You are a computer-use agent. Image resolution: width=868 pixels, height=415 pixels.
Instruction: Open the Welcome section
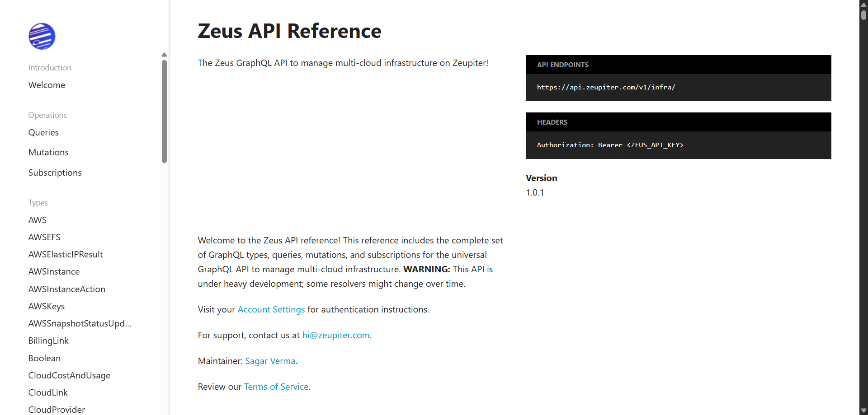(47, 85)
